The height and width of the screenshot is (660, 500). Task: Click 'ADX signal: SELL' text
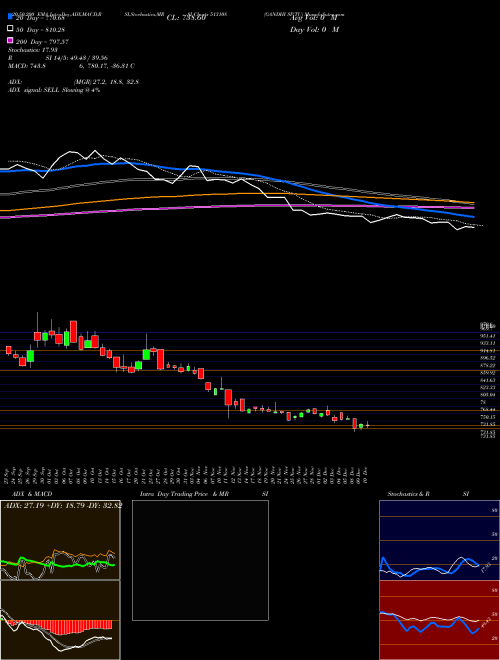coord(34,90)
